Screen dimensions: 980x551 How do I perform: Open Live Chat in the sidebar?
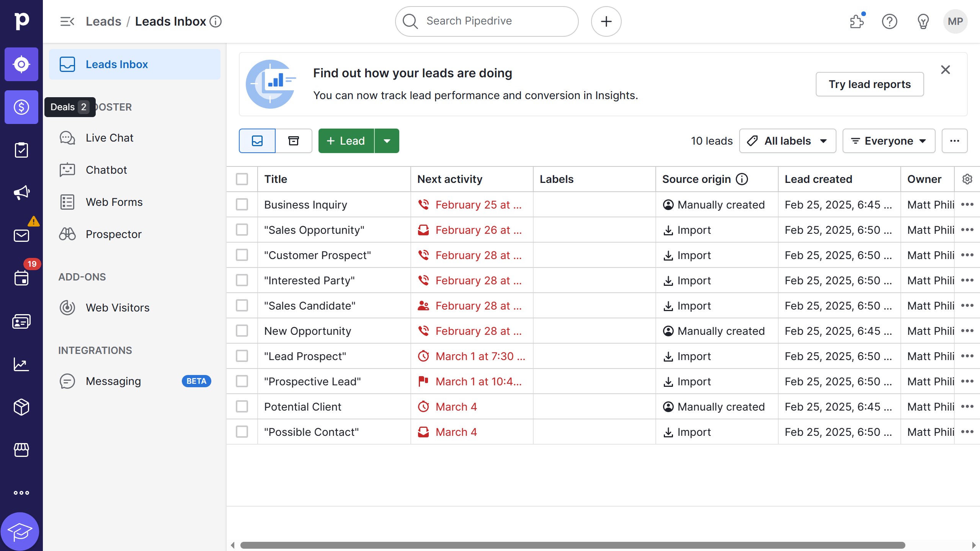(109, 138)
